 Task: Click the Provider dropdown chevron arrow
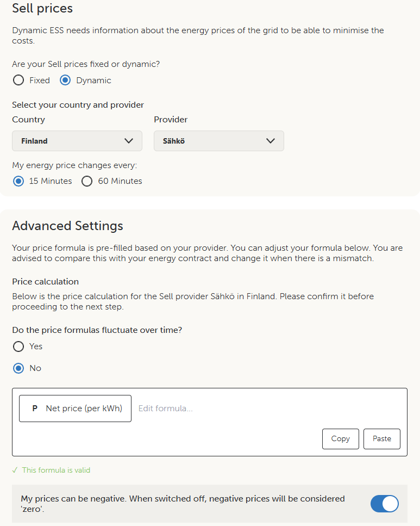click(271, 141)
